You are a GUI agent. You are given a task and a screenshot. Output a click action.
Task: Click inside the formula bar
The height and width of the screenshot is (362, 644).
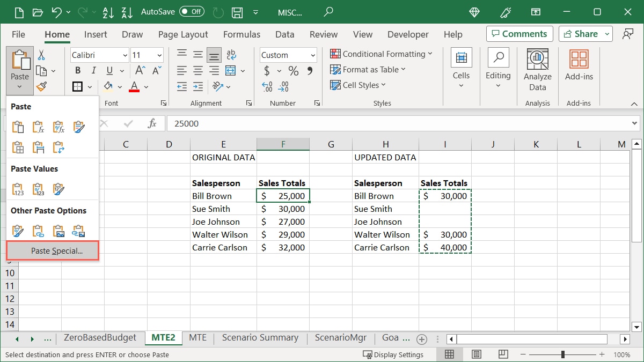(x=322, y=123)
